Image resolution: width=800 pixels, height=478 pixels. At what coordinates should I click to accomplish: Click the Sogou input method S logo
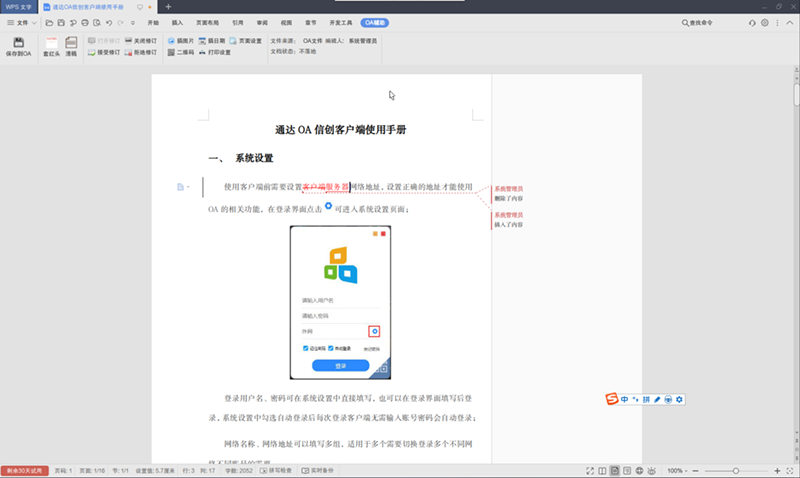(x=612, y=399)
